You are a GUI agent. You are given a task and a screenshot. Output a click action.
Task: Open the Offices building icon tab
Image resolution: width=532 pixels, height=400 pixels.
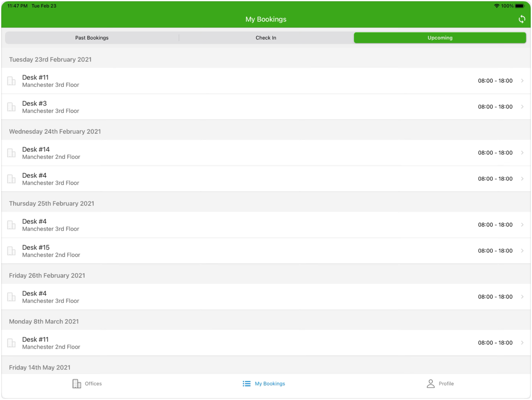(77, 383)
